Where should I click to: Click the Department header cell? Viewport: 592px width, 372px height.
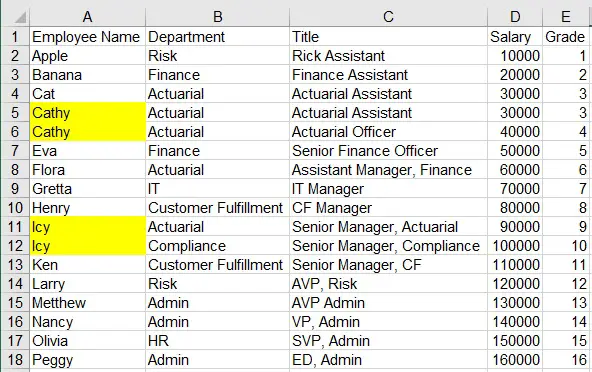[217, 37]
